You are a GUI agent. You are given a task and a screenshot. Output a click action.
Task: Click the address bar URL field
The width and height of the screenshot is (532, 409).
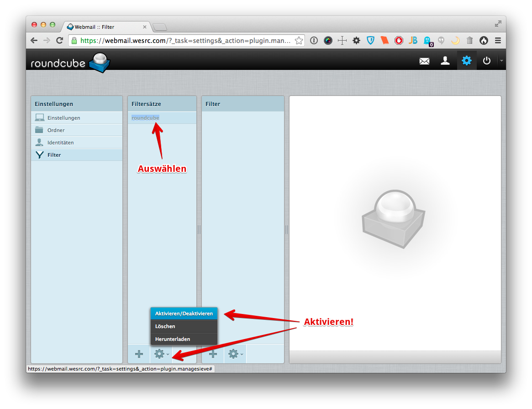point(185,41)
